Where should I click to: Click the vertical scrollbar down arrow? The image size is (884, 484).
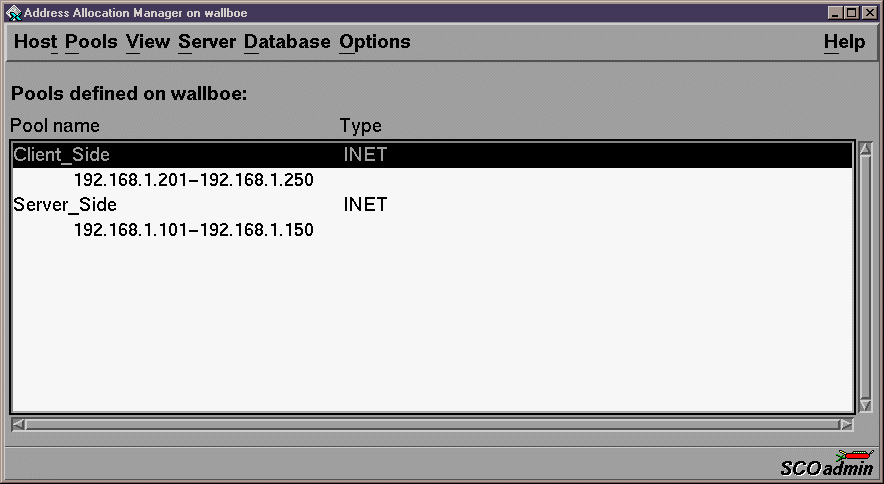coord(865,405)
